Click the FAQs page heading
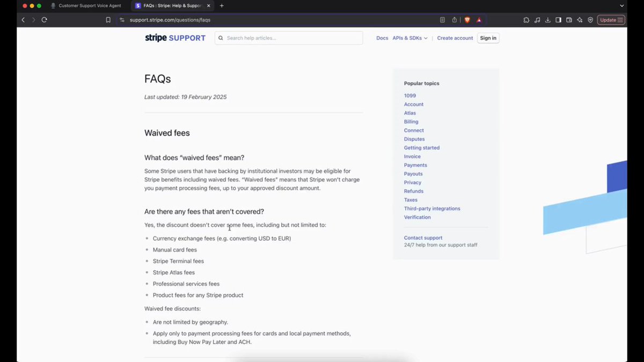Screen dimensions: 644x362 point(158,79)
